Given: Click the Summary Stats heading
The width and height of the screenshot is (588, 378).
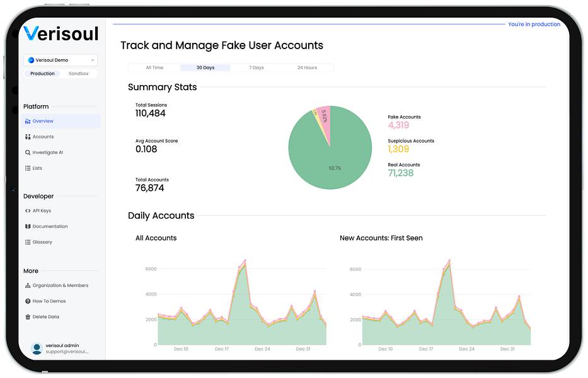Looking at the screenshot, I should pos(163,88).
